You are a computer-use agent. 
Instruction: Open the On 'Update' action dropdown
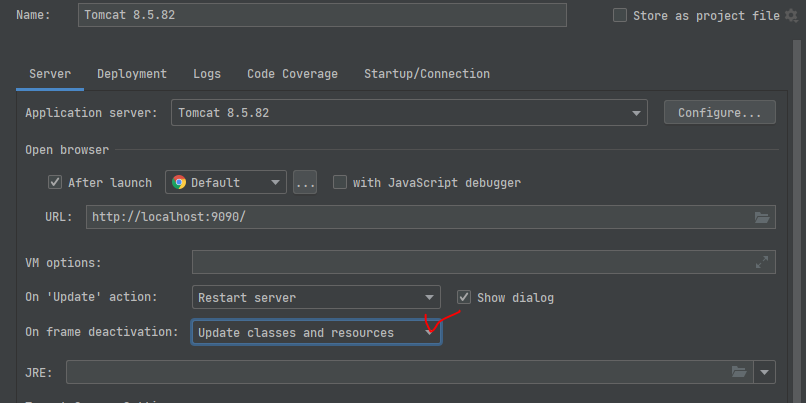coord(316,297)
